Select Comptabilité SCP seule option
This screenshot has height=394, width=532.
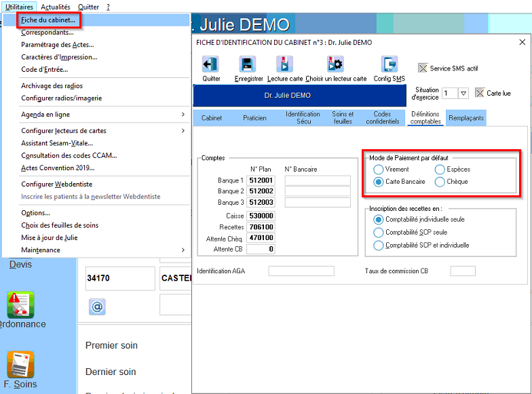[x=379, y=232]
